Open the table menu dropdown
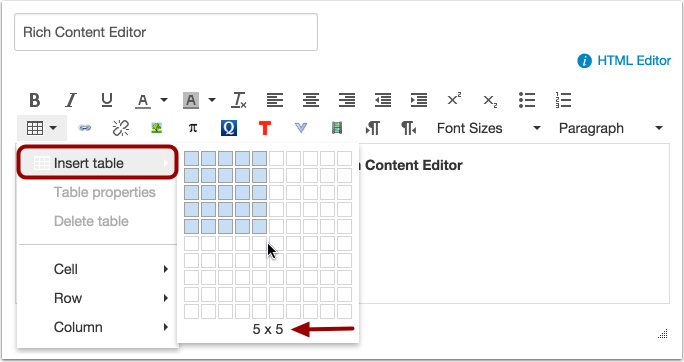 (42, 128)
